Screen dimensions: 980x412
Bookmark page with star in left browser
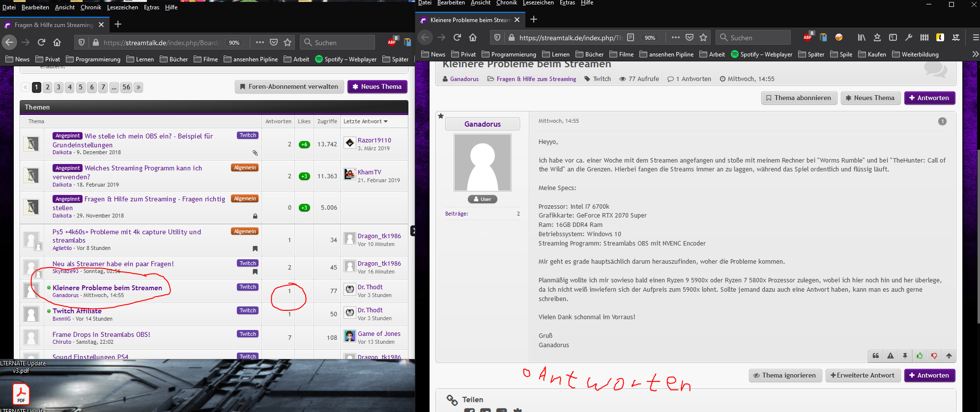[x=288, y=42]
